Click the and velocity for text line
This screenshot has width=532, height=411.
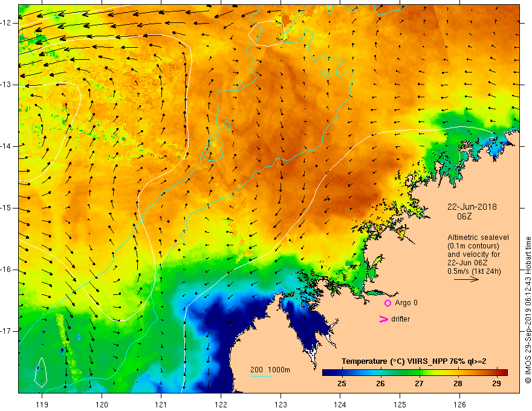473,254
